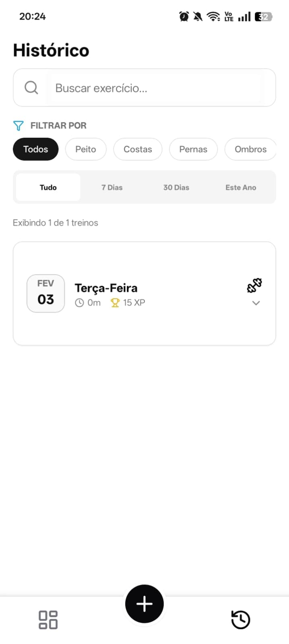Viewport: 289px width, 644px height.
Task: Filter workouts by Costas
Action: pos(138,149)
